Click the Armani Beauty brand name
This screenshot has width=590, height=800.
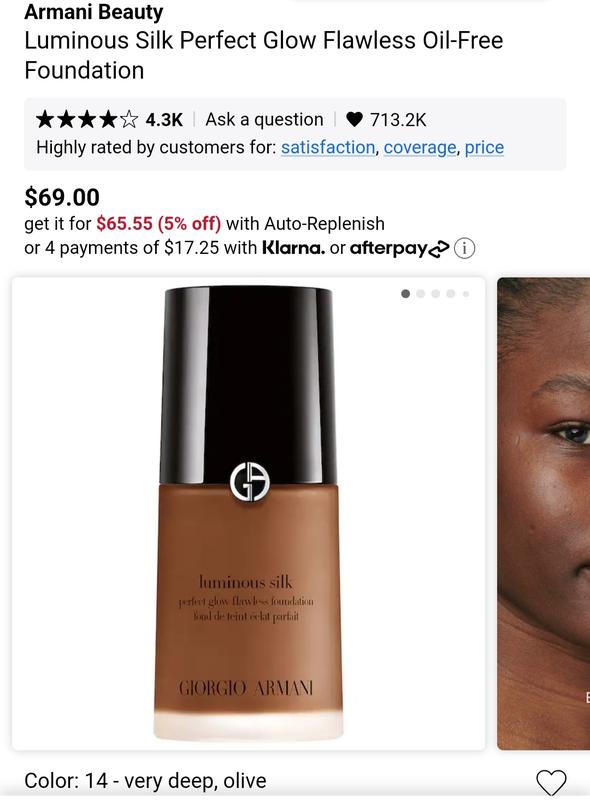(93, 11)
